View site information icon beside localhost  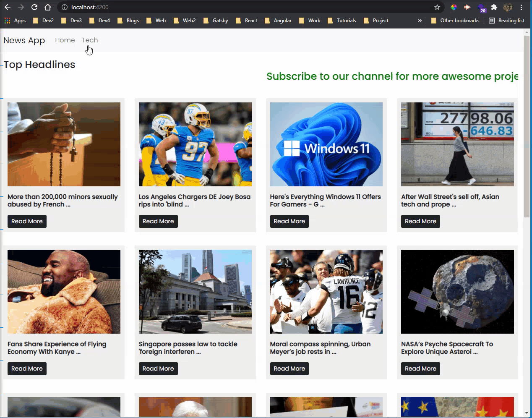pyautogui.click(x=65, y=7)
